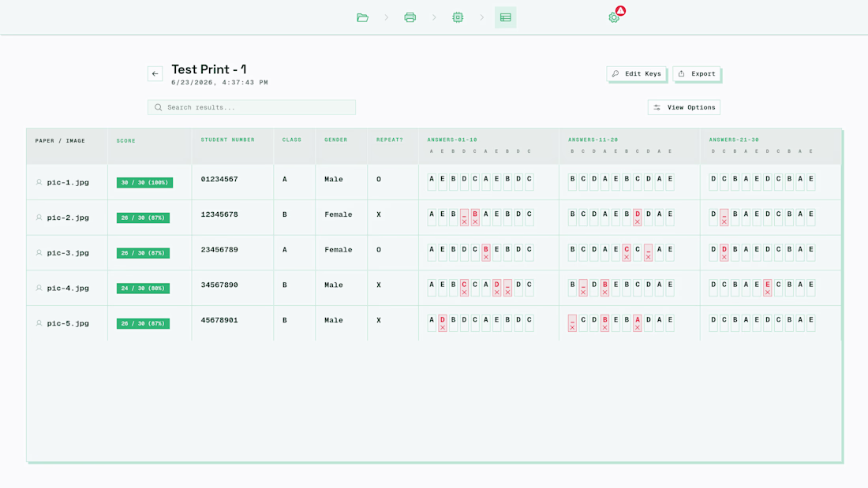The height and width of the screenshot is (488, 868).
Task: Go to the printer step icon
Action: click(410, 17)
